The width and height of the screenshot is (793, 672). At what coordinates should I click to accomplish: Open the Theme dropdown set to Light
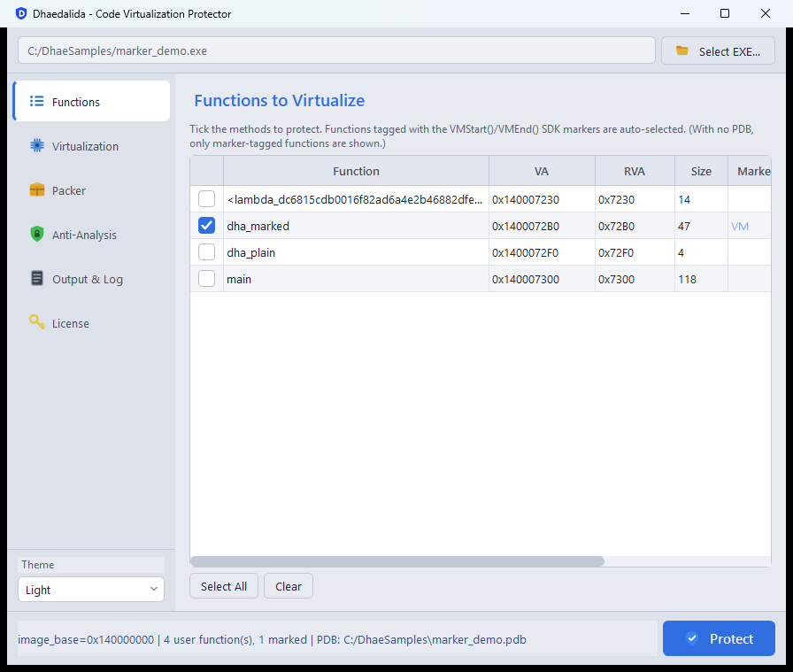point(91,590)
